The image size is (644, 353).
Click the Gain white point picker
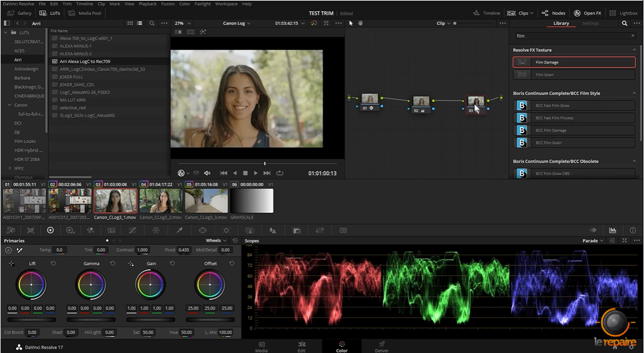point(131,264)
